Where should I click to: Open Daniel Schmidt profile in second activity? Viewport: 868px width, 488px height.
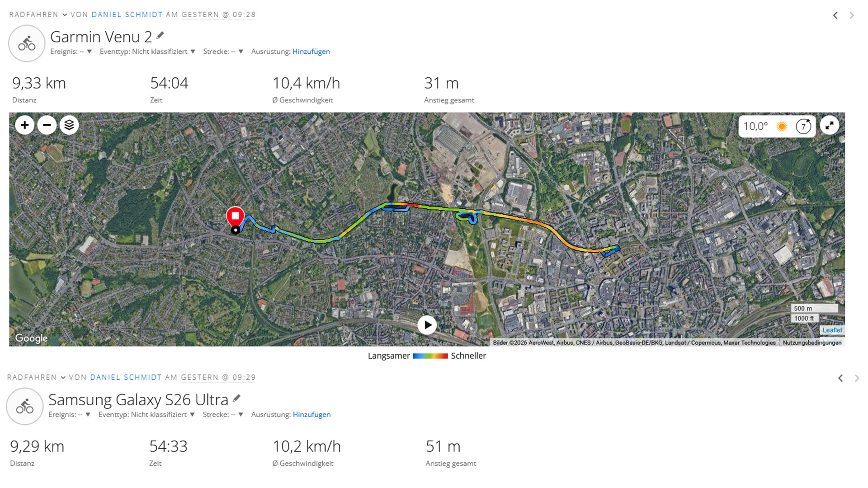126,377
